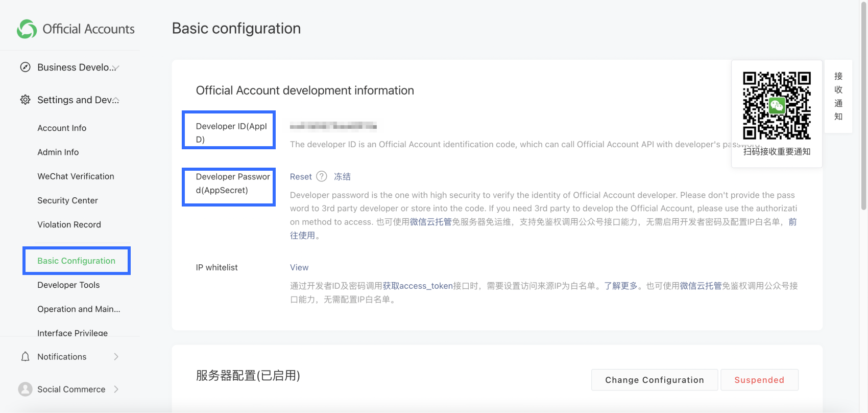868x413 pixels.
Task: Click the blurred AppID value
Action: click(x=333, y=126)
